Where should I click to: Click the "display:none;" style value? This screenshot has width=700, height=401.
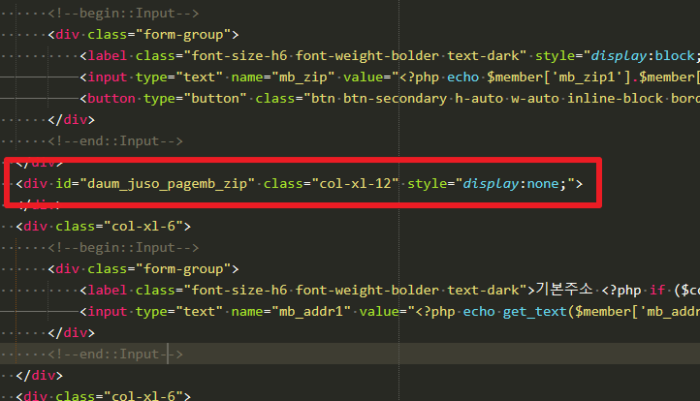pyautogui.click(x=514, y=184)
